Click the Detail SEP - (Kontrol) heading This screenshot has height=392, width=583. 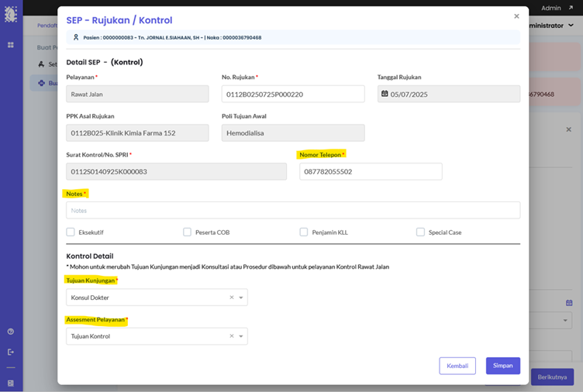click(105, 62)
